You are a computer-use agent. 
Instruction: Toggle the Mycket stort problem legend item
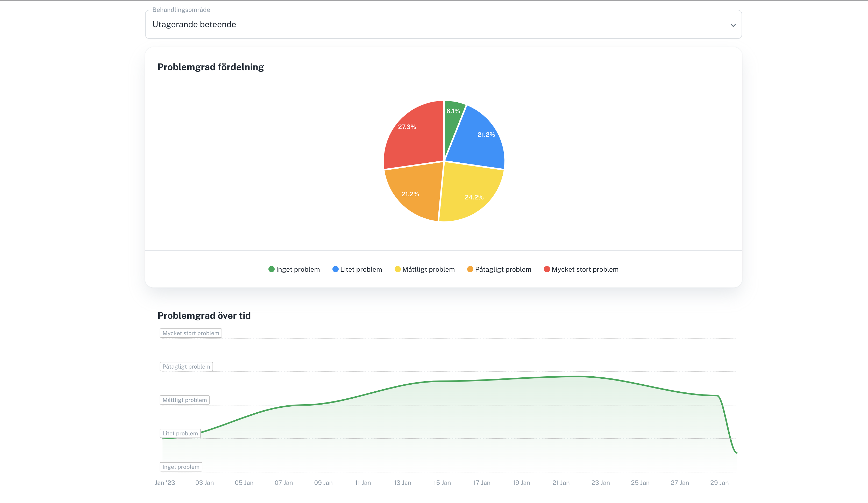[581, 269]
